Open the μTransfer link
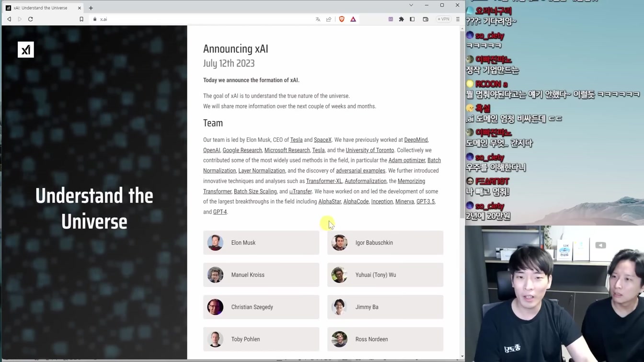The image size is (644, 362). click(300, 192)
